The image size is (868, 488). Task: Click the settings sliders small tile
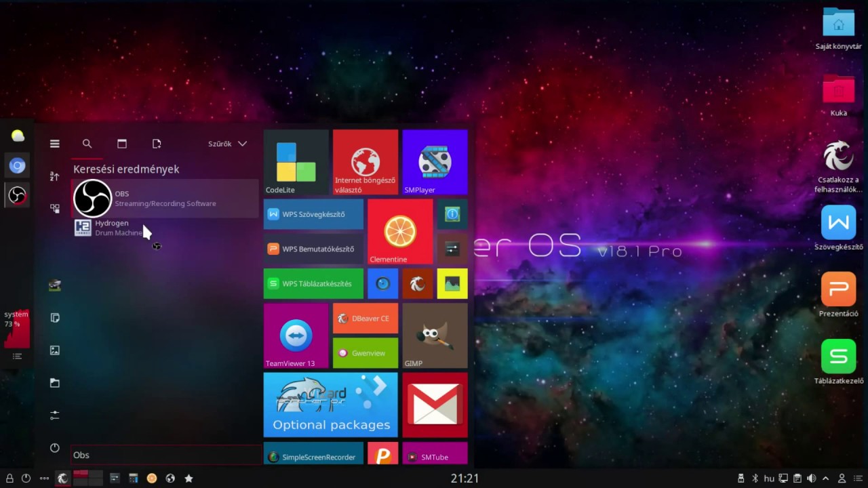452,249
